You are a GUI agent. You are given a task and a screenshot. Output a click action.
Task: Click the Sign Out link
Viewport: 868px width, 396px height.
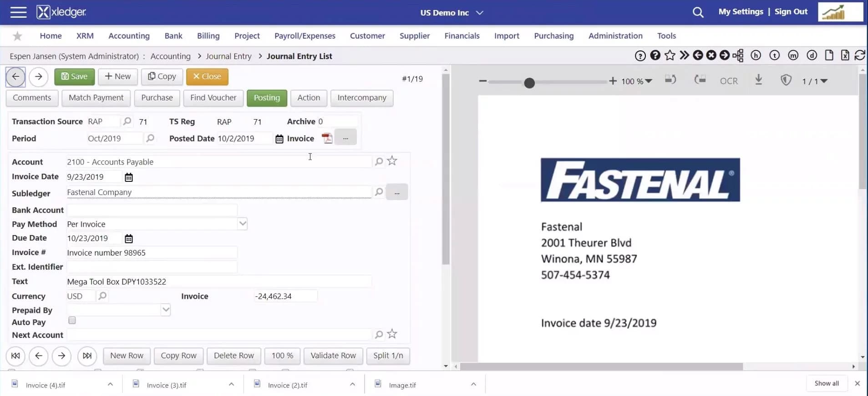coord(791,12)
